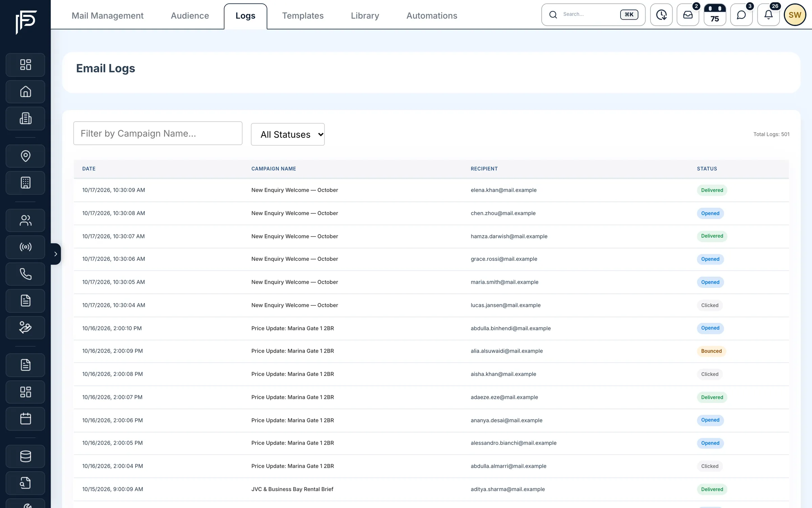Click date 10/16/2026, 2:00:10 PM
The image size is (812, 508).
point(112,329)
